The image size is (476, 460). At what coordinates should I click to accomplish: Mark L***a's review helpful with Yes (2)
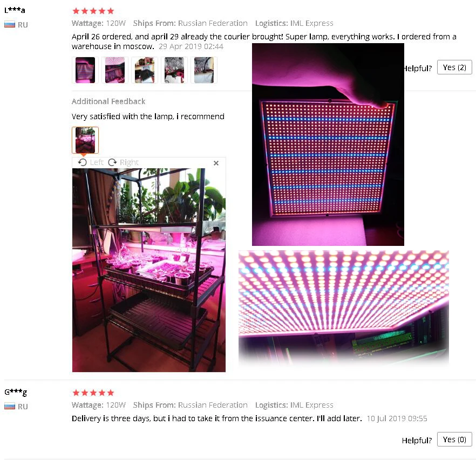(454, 67)
